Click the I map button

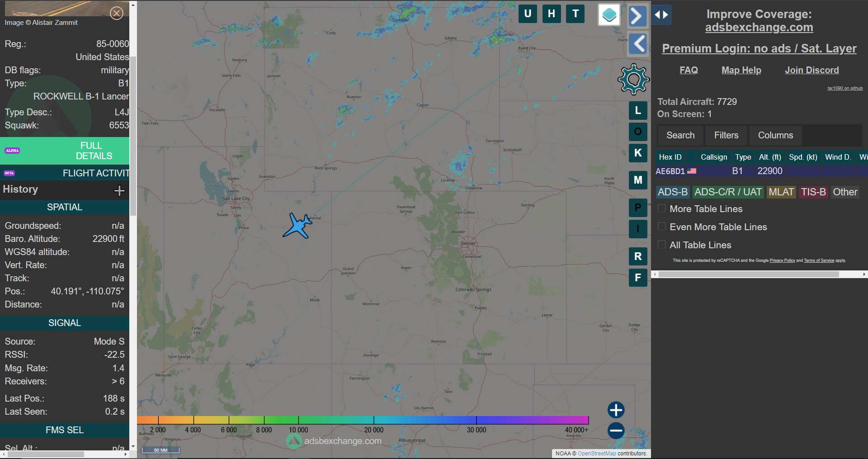tap(638, 229)
